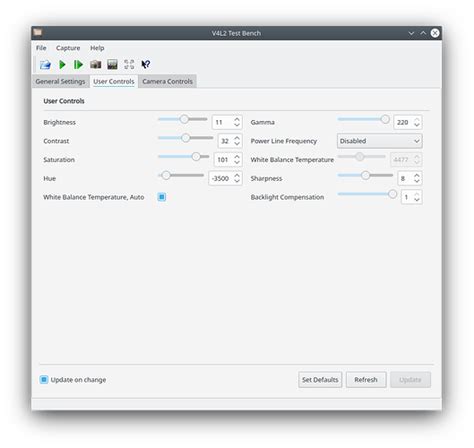Open Power Line Frequency dropdown
The height and width of the screenshot is (448, 474).
(x=379, y=141)
